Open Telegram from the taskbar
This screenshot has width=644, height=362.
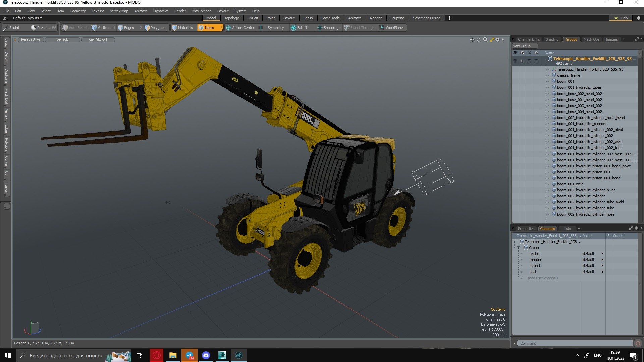tap(190, 355)
